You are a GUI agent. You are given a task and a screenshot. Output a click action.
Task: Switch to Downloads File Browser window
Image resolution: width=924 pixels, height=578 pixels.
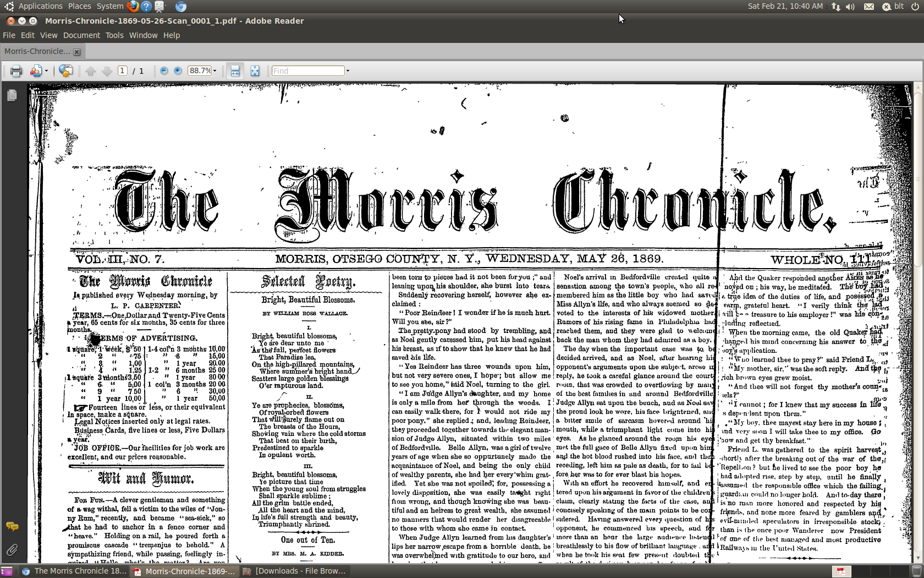(295, 571)
